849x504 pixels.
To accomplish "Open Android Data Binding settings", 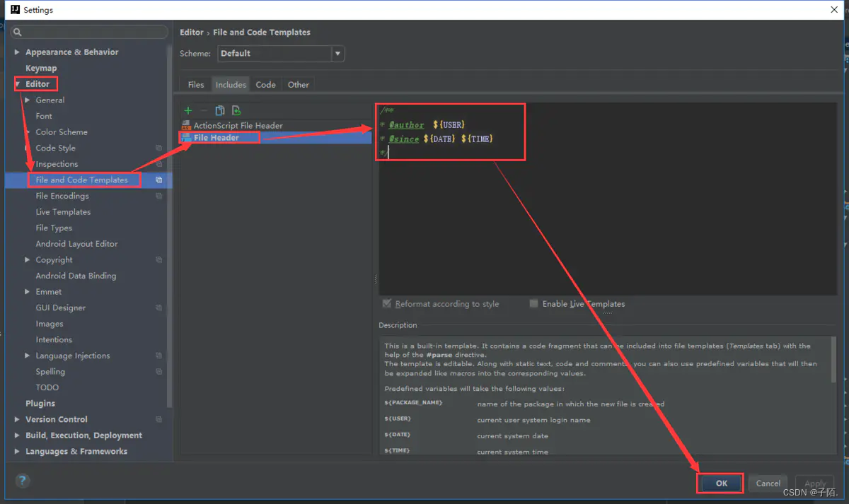I will [76, 276].
